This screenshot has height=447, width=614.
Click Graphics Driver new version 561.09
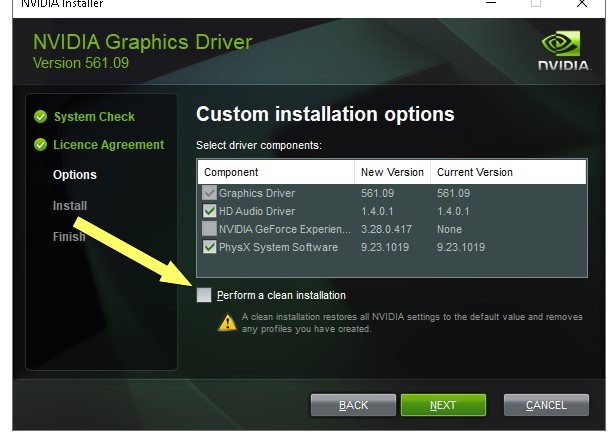pyautogui.click(x=377, y=193)
